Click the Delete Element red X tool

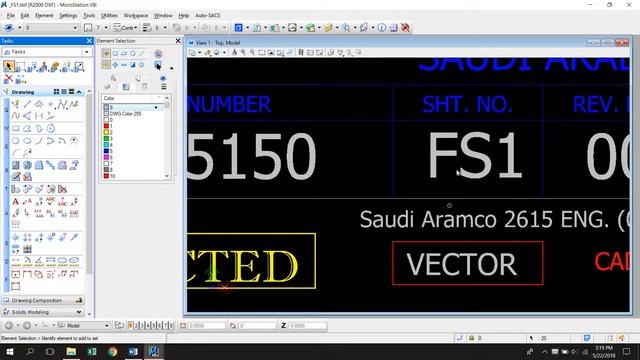(x=9, y=78)
